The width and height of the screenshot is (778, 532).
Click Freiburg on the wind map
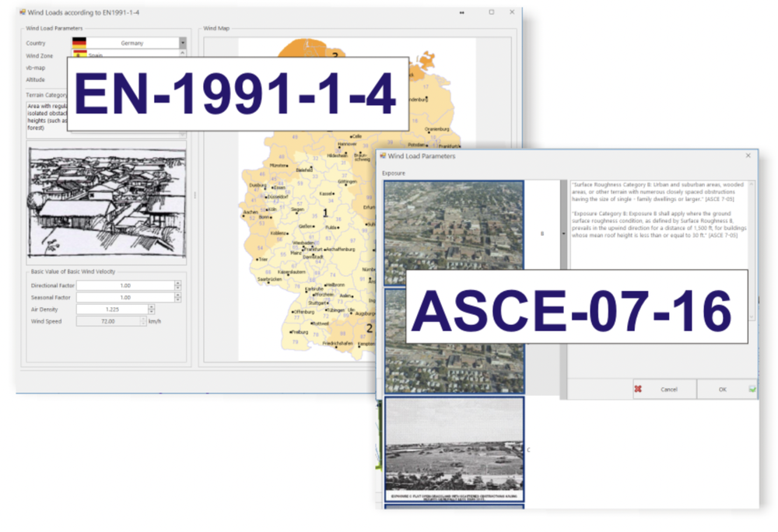[299, 331]
